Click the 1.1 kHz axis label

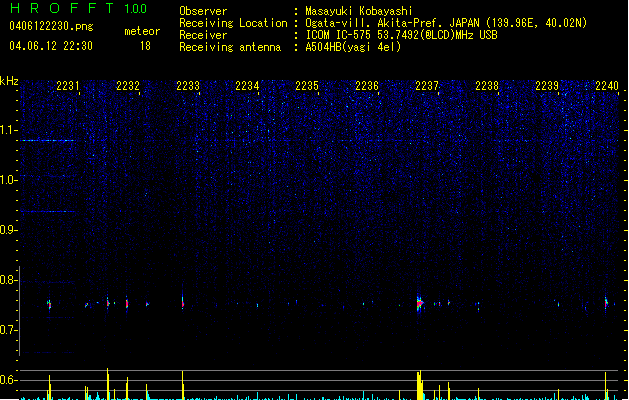pos(8,130)
